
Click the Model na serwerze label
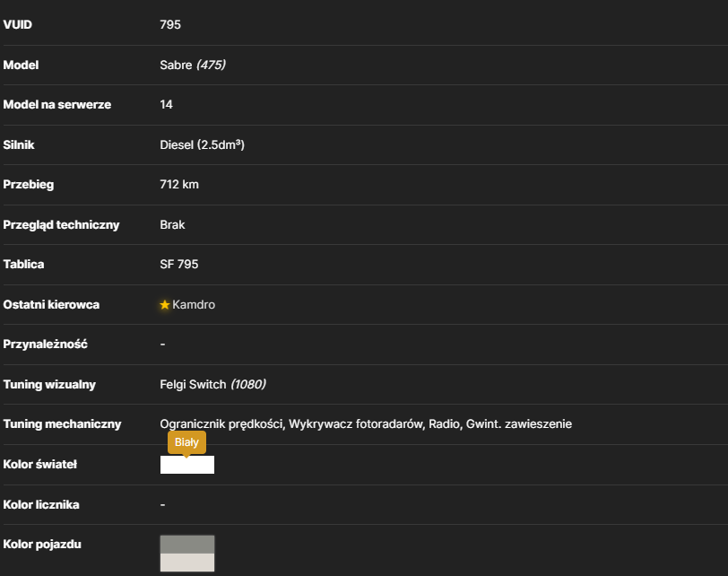(x=57, y=104)
